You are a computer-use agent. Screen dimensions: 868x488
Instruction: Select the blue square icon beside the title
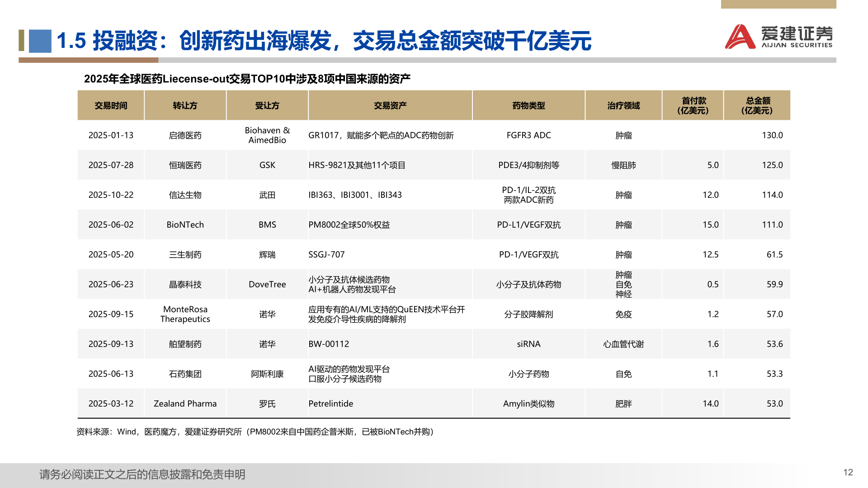[40, 42]
